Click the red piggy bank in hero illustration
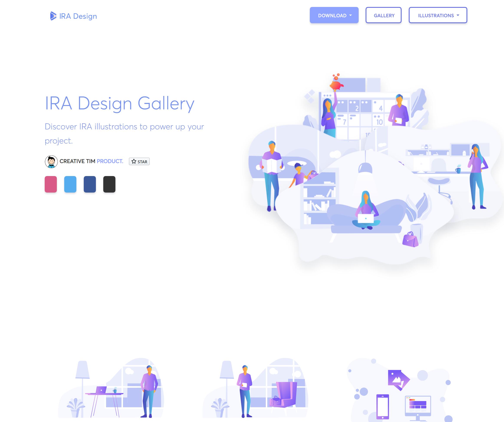Viewport: 504px width, 422px height. (336, 85)
